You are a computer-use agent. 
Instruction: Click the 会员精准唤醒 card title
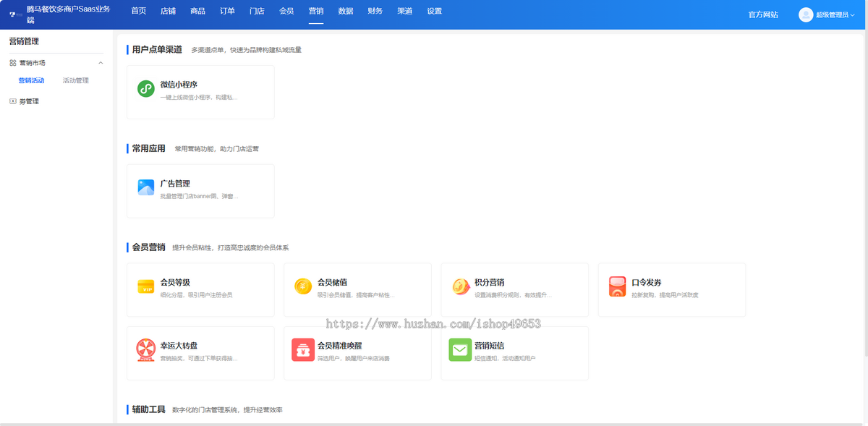(x=340, y=346)
